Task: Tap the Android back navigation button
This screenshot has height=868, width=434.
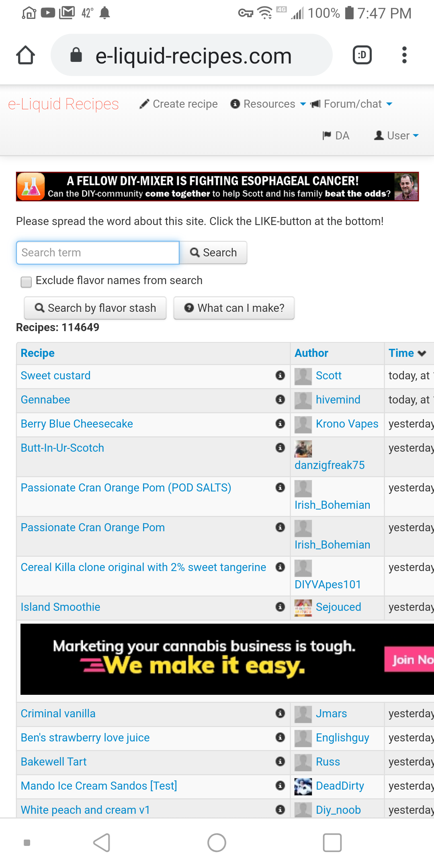Action: (102, 843)
